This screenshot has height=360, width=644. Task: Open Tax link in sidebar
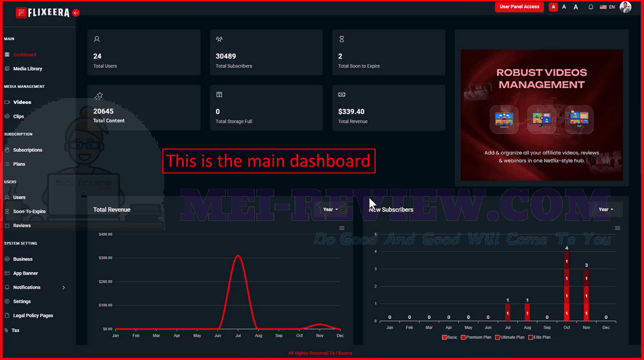click(x=15, y=330)
